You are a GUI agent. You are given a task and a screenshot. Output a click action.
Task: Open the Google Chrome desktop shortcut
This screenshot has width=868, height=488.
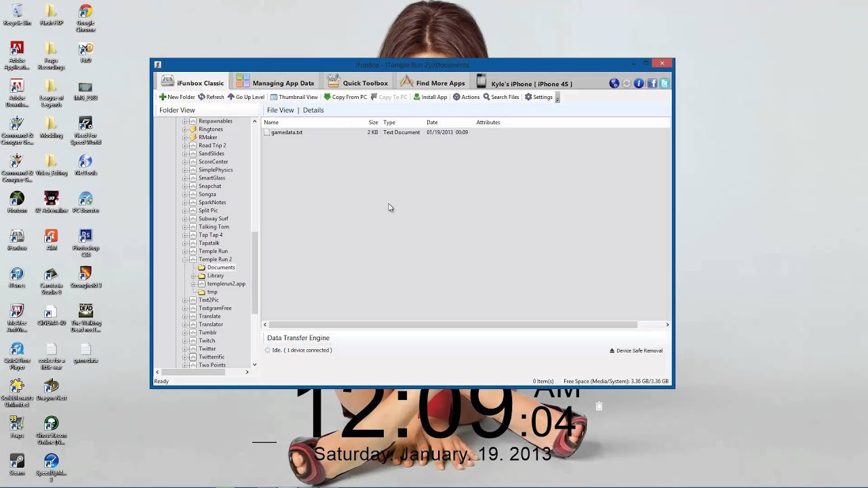(x=85, y=18)
